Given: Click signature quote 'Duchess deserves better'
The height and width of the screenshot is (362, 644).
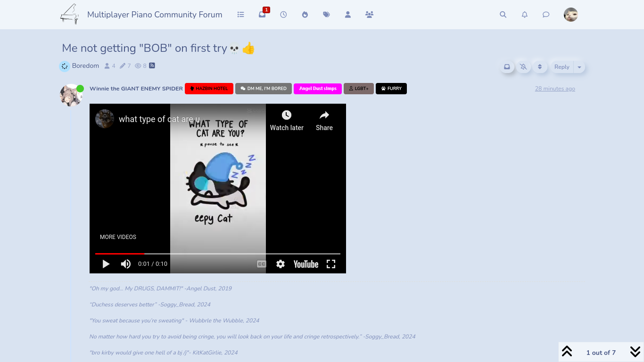Looking at the screenshot, I should tap(150, 304).
